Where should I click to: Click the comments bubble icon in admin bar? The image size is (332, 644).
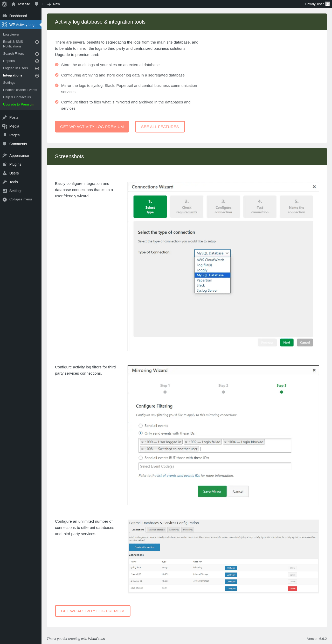(x=37, y=4)
